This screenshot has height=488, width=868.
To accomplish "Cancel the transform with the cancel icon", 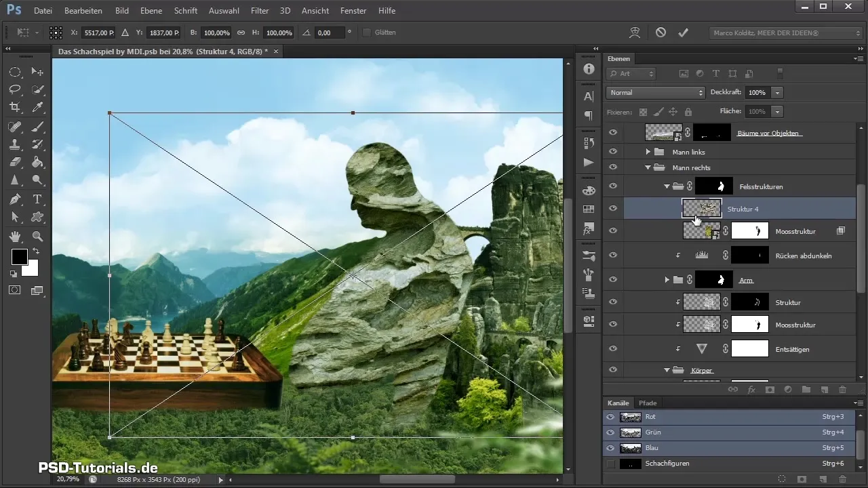I will coord(660,32).
